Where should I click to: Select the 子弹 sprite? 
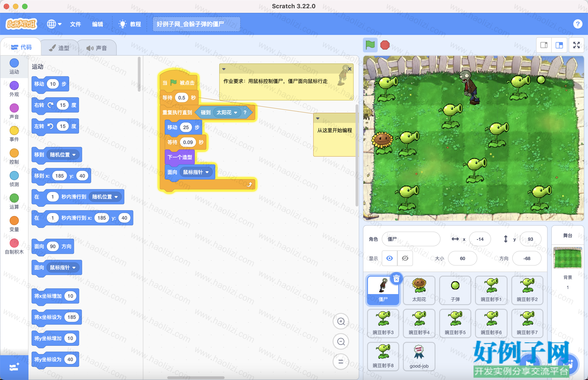click(x=455, y=290)
